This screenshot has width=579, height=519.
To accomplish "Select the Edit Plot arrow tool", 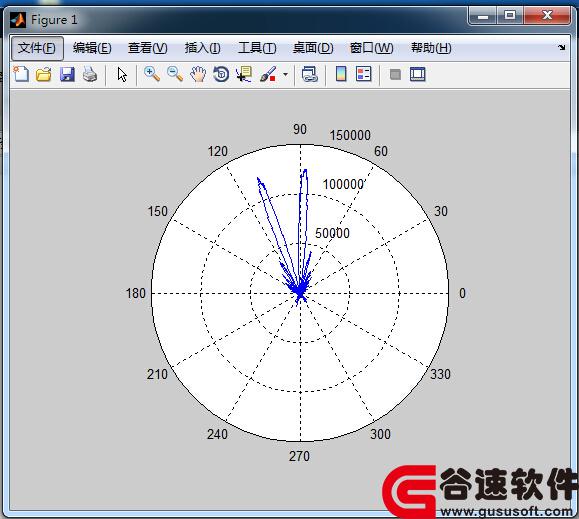I will click(122, 74).
